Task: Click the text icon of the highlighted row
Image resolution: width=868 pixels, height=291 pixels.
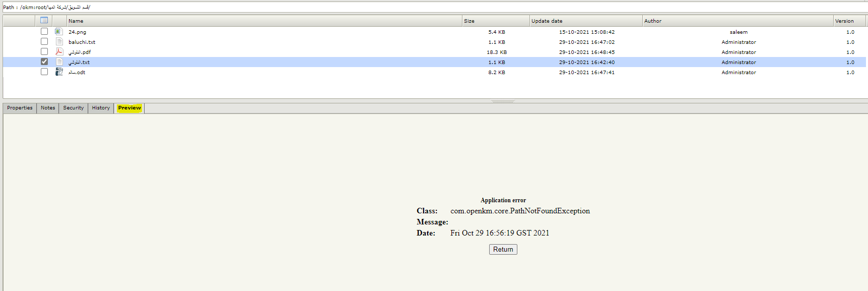Action: (59, 62)
